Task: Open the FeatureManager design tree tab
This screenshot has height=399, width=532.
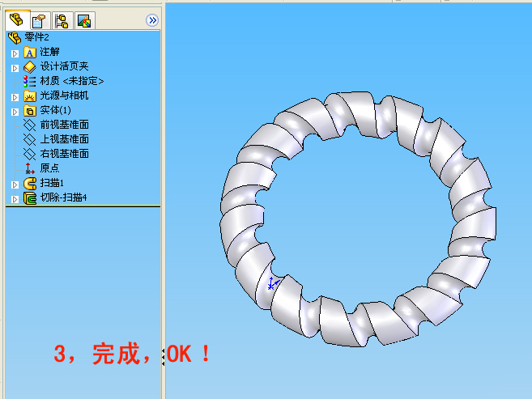Action: point(17,20)
